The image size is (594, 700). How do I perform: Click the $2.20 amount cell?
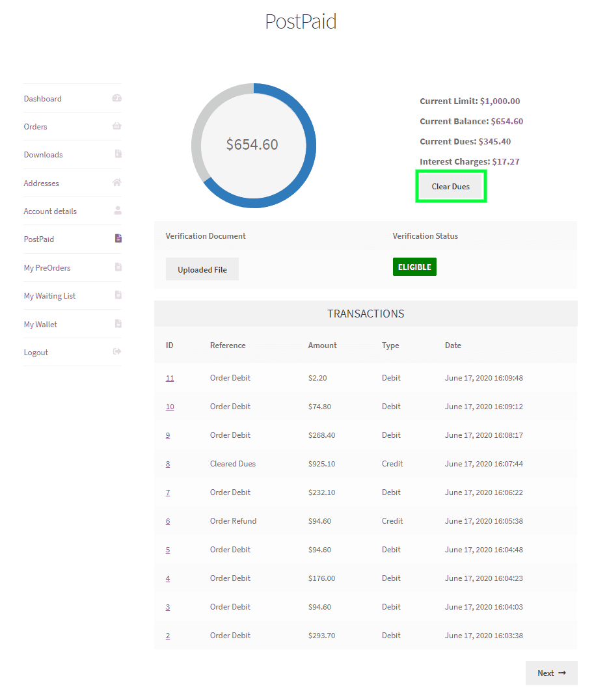tap(317, 378)
